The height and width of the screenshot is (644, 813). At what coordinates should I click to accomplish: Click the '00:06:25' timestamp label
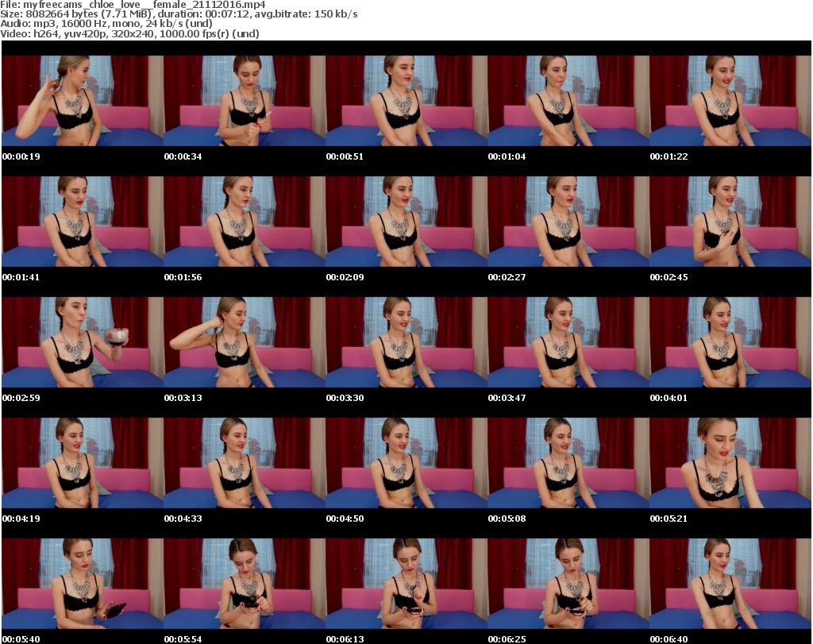pyautogui.click(x=507, y=639)
